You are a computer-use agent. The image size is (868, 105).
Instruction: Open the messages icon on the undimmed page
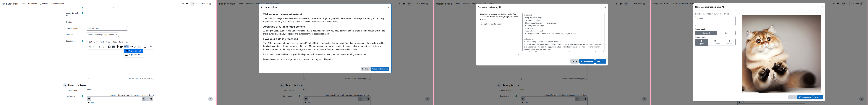pos(187,4)
